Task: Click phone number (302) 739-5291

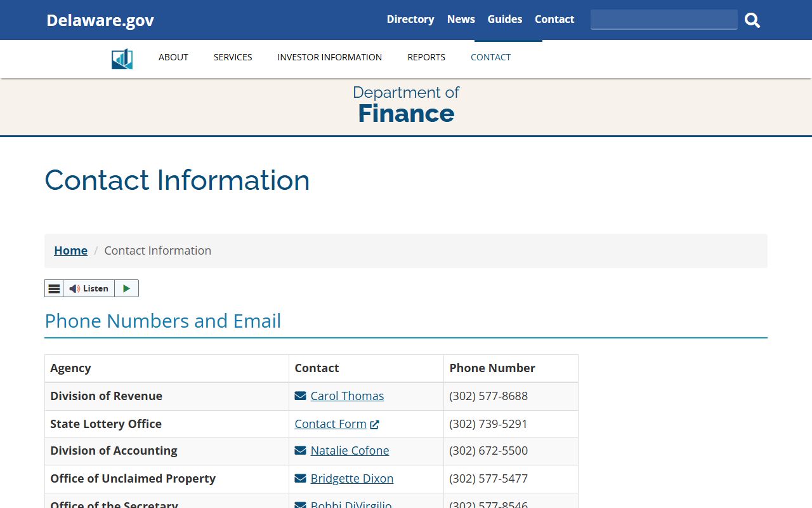Action: click(488, 424)
